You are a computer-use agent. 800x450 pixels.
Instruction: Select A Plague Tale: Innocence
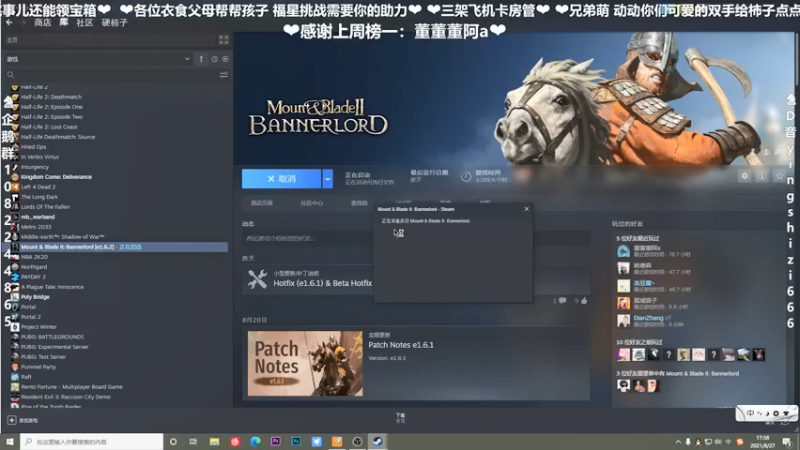tap(52, 287)
